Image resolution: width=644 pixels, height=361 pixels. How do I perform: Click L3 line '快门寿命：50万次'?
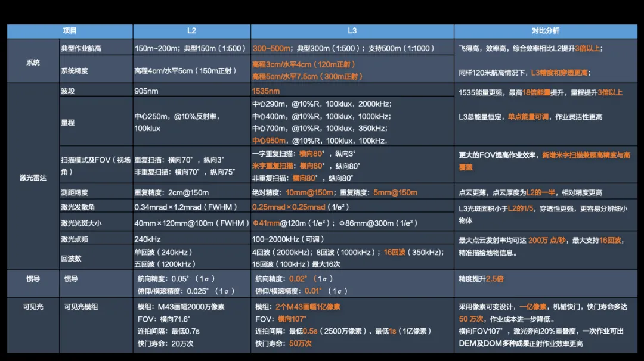click(283, 343)
